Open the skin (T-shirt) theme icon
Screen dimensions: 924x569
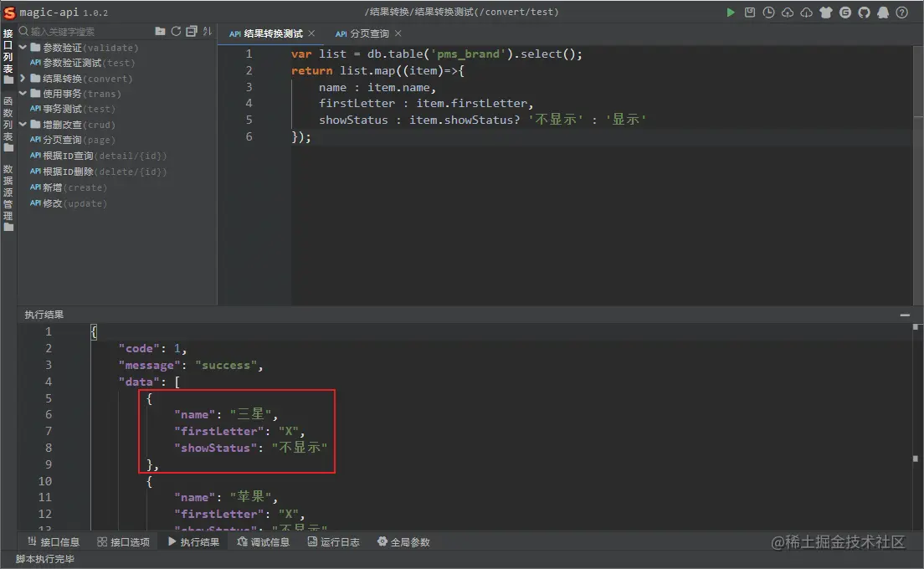pos(826,13)
